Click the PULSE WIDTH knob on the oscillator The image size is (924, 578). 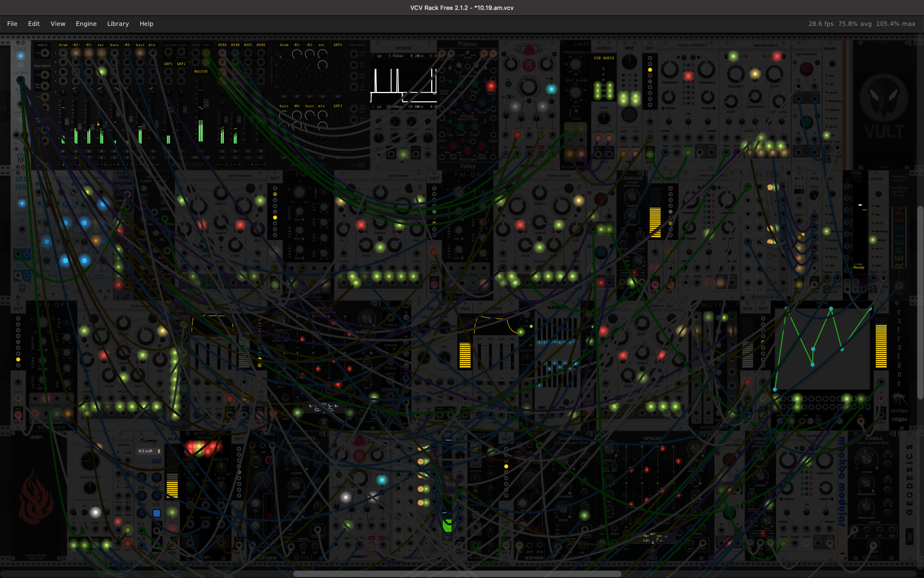coord(89,488)
